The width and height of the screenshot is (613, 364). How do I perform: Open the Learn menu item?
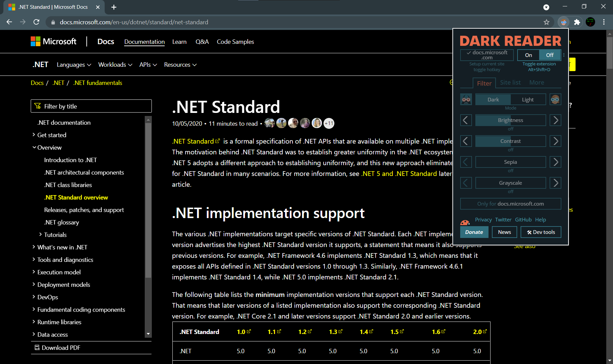click(179, 41)
